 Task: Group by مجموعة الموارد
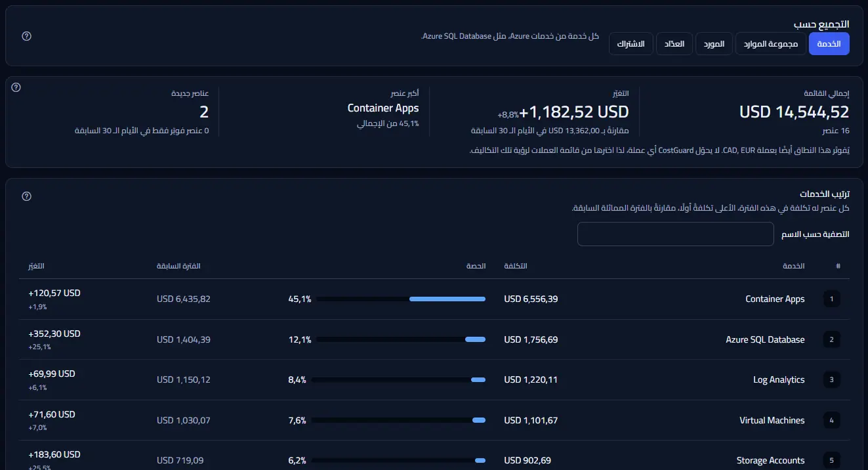(771, 44)
